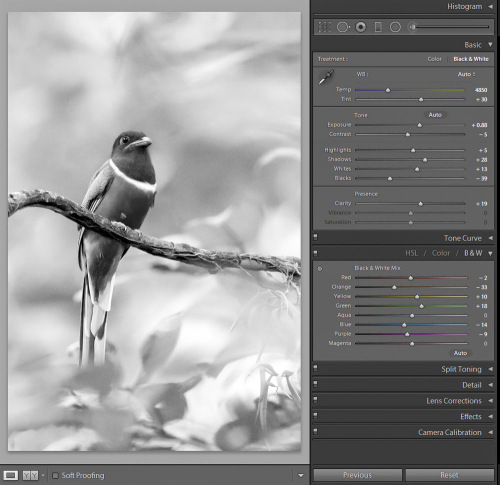Select the Red Eye Correction tool
Screen dimensions: 500x485
click(361, 27)
